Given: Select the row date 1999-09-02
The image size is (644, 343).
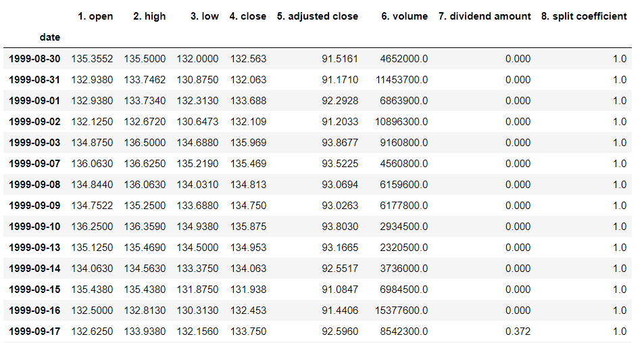Looking at the screenshot, I should click(34, 122).
